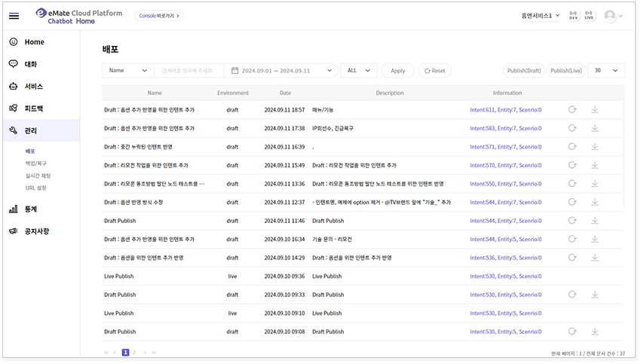
Task: Jump to last page double-arrow
Action: click(x=154, y=352)
